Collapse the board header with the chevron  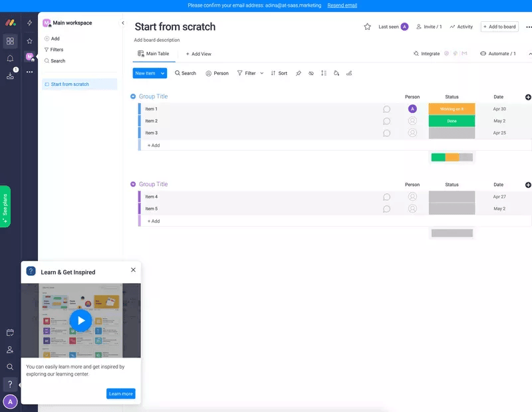529,53
